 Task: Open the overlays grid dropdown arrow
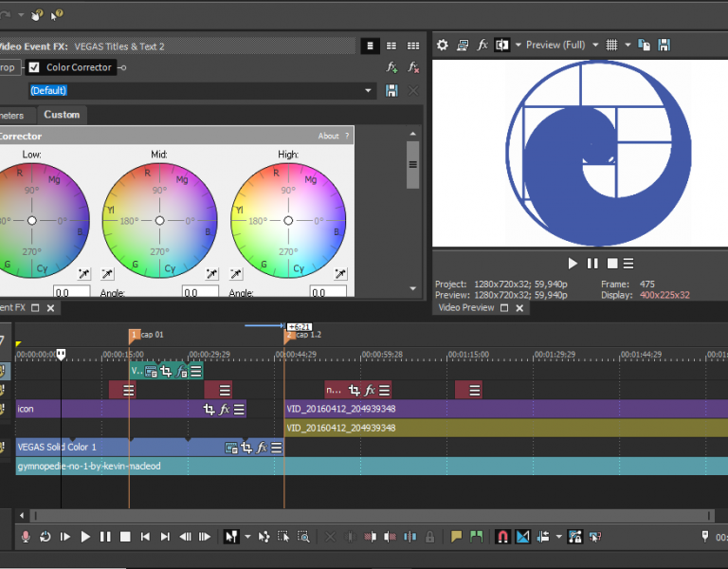coord(626,45)
